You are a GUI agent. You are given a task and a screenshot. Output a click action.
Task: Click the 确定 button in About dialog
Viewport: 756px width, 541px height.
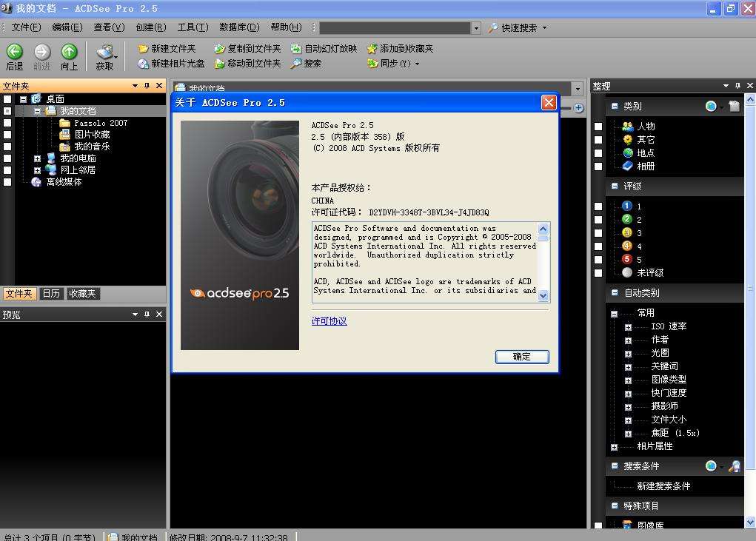(522, 357)
